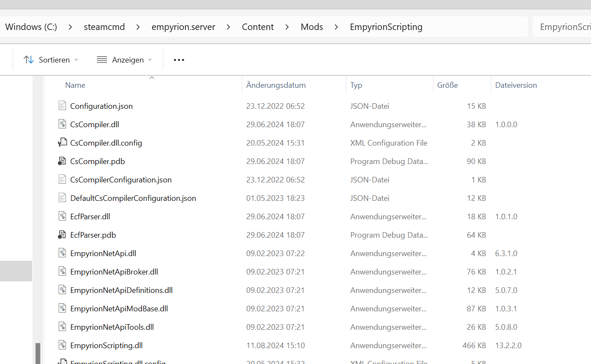The height and width of the screenshot is (364, 591).
Task: Focus the EmpyrionScripting search box
Action: (562, 27)
